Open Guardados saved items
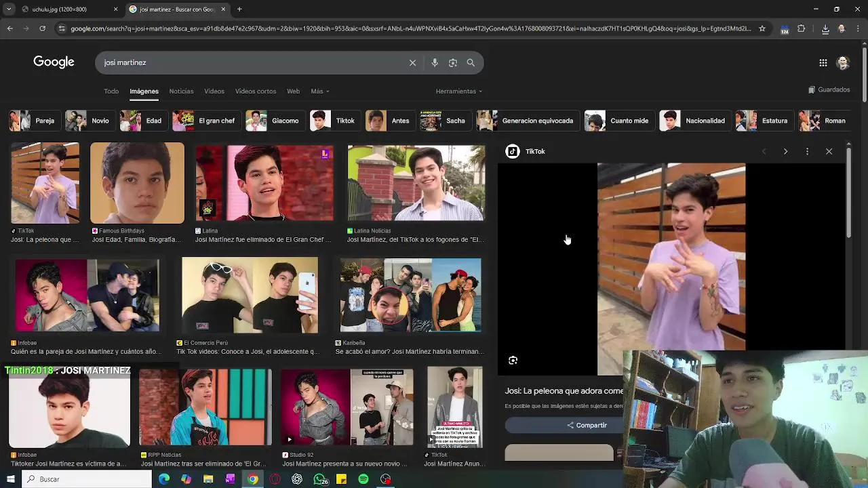Viewport: 868px width, 488px height. 829,89
